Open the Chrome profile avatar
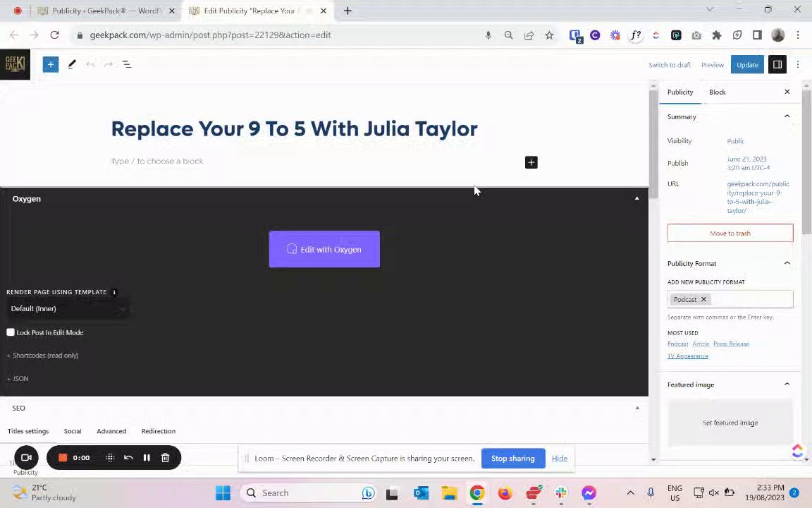 (x=778, y=35)
